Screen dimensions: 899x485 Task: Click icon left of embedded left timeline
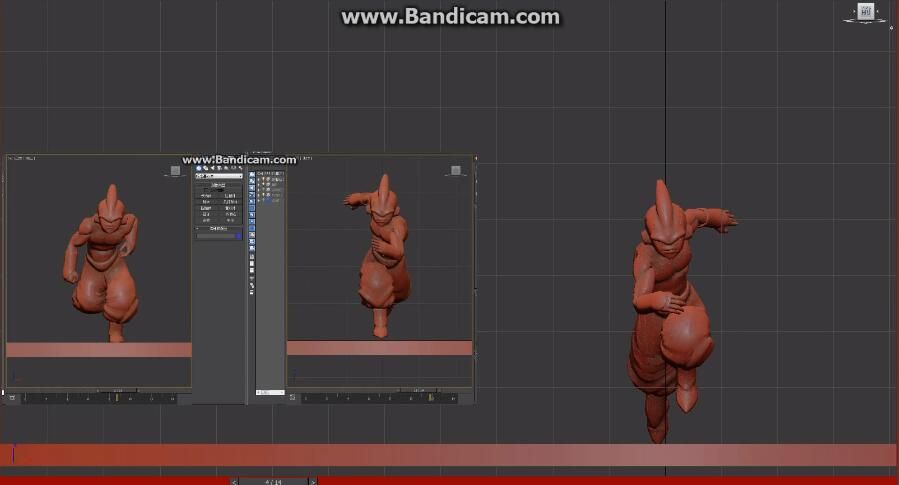point(12,398)
